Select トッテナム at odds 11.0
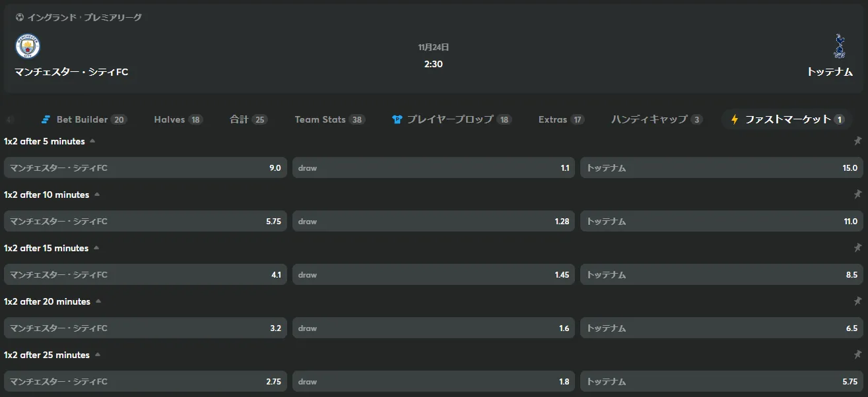Screen dimensions: 868x397 [721, 221]
